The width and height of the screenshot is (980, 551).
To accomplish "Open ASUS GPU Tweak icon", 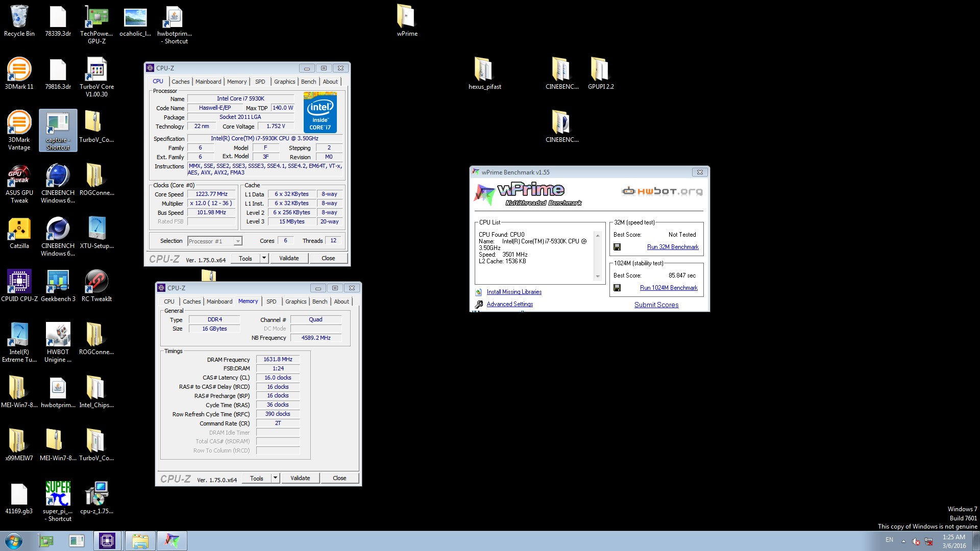I will [19, 183].
